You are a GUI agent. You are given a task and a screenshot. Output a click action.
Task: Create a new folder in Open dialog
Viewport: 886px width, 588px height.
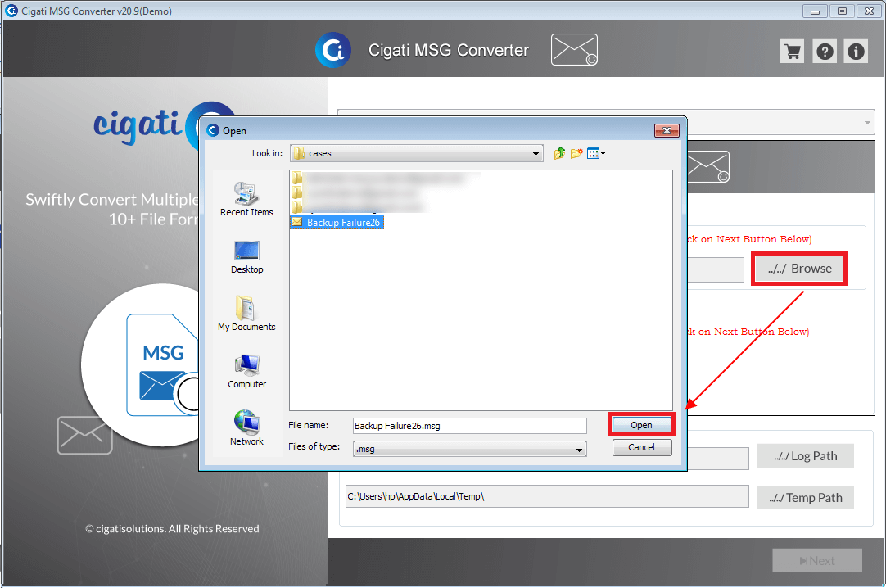tap(576, 153)
